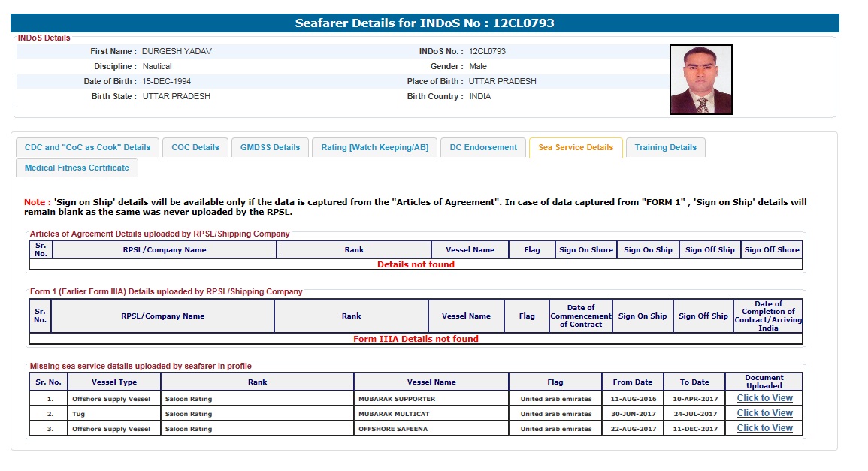Switch to the Medical Fitness Certificate tab
The image size is (868, 471).
click(77, 168)
